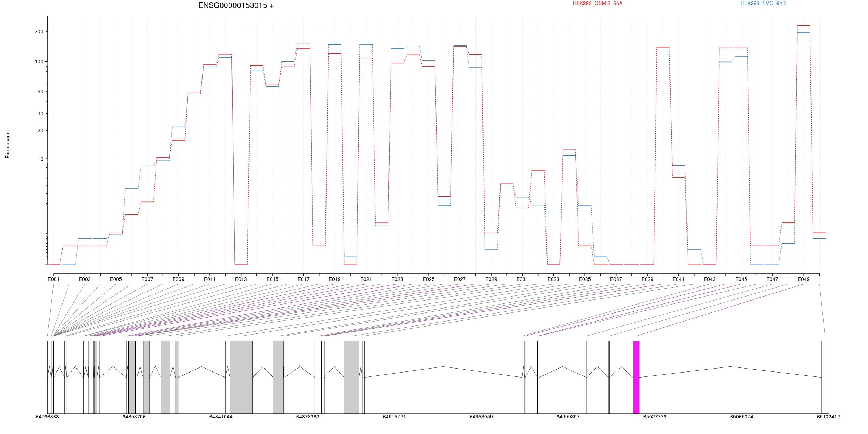Click the white last exon box above 65102412
This screenshot has height=434, width=868.
[825, 377]
